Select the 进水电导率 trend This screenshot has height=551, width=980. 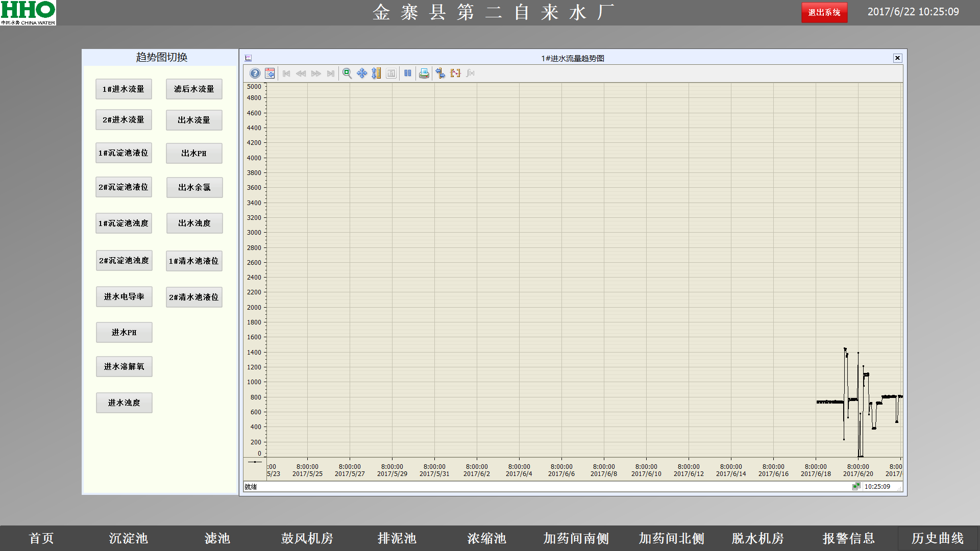click(x=124, y=296)
